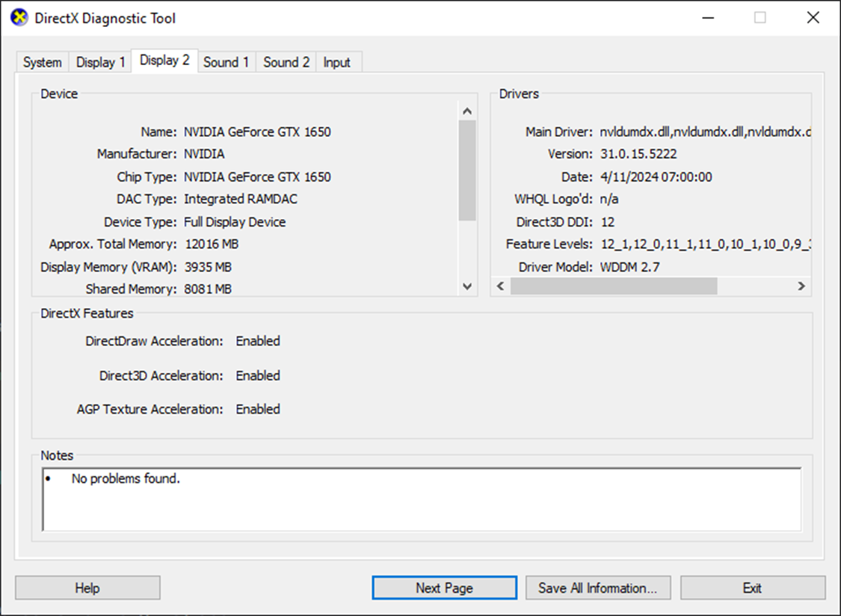Open the Display 1 tab
Image resolution: width=841 pixels, height=616 pixels.
[100, 62]
